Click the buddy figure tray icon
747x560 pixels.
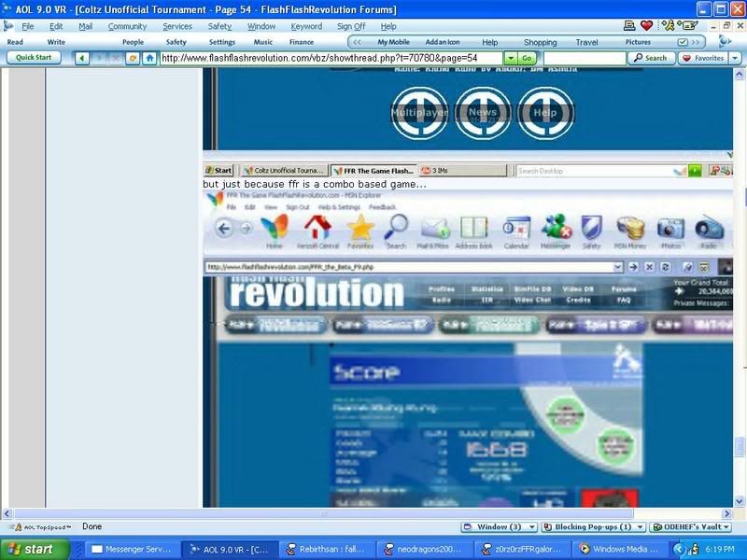pos(695,549)
